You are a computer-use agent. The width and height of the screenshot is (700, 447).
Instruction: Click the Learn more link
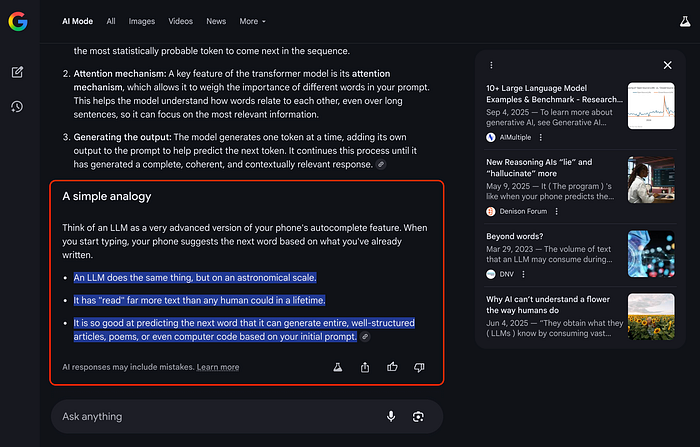pos(218,367)
